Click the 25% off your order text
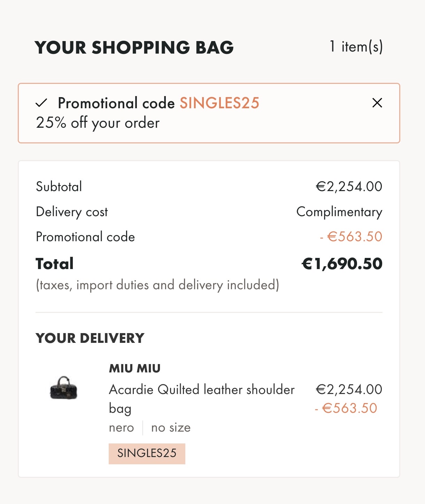Screen dimensions: 425x504 98,123
